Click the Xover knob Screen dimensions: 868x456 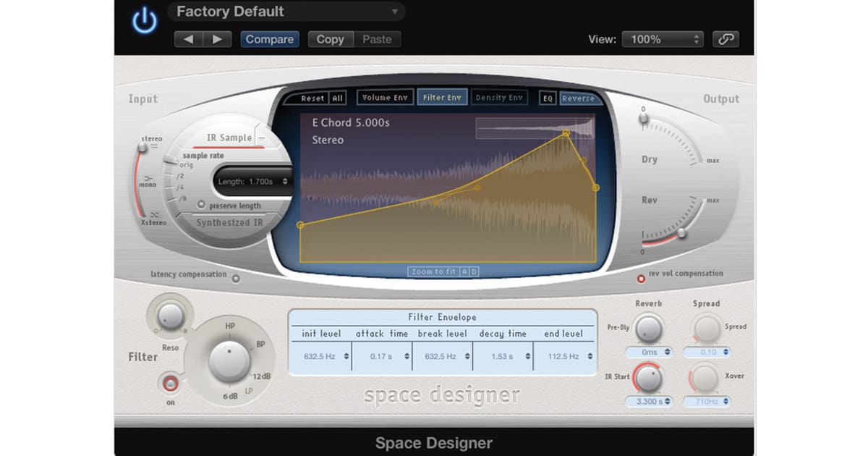pyautogui.click(x=707, y=379)
